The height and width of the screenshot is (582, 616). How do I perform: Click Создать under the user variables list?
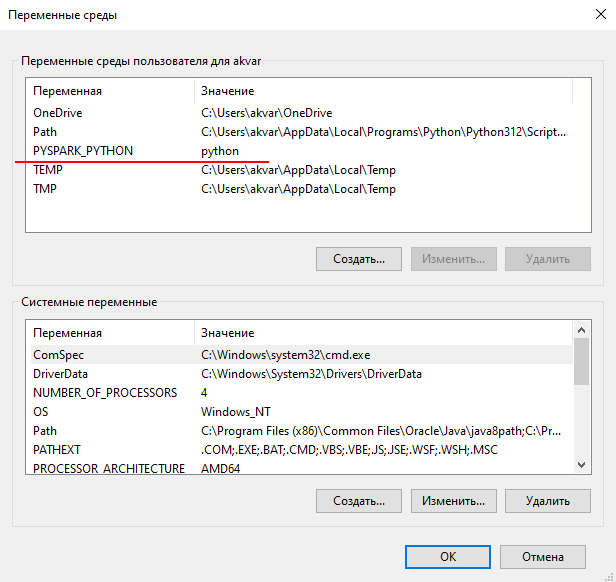pyautogui.click(x=359, y=259)
